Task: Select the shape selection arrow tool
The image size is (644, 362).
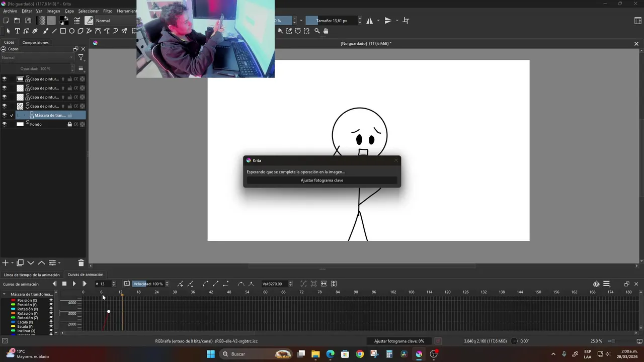Action: coord(8,31)
